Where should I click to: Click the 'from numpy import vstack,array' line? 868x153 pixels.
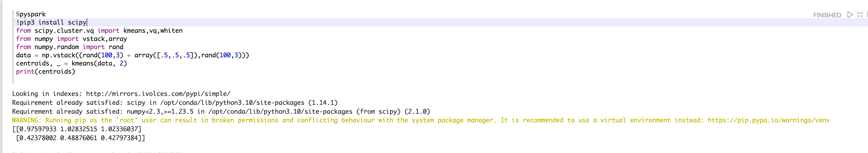point(71,39)
